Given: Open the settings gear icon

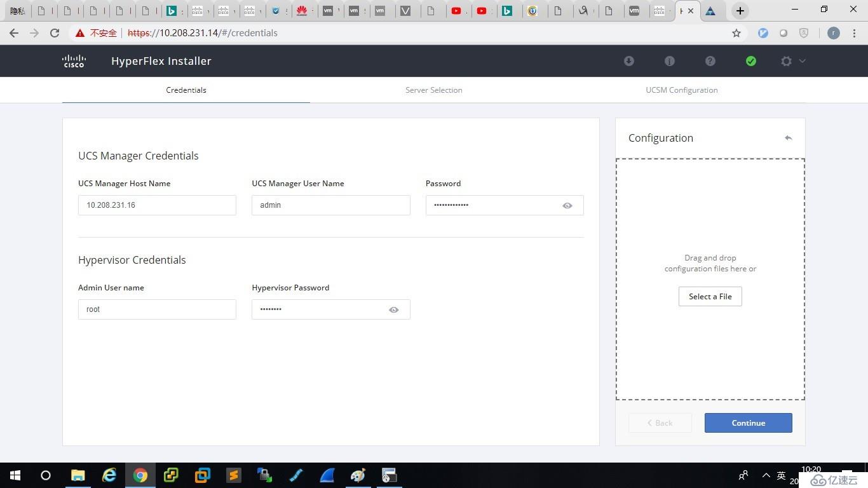Looking at the screenshot, I should 787,61.
